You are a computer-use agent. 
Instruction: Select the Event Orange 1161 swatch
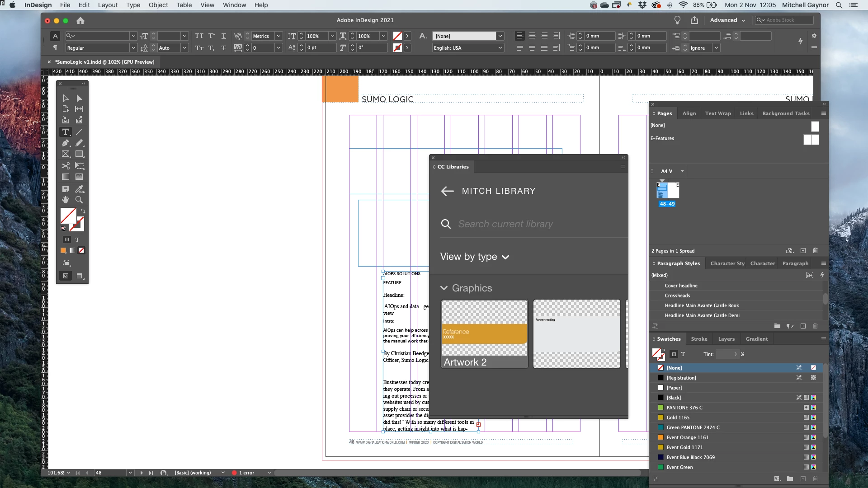point(687,437)
